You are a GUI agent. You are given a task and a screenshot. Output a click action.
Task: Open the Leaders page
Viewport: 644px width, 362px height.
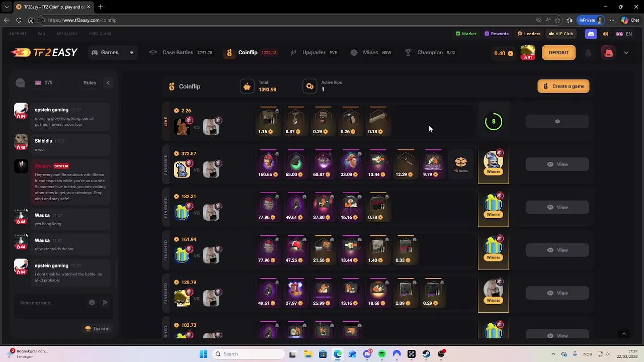coord(529,34)
